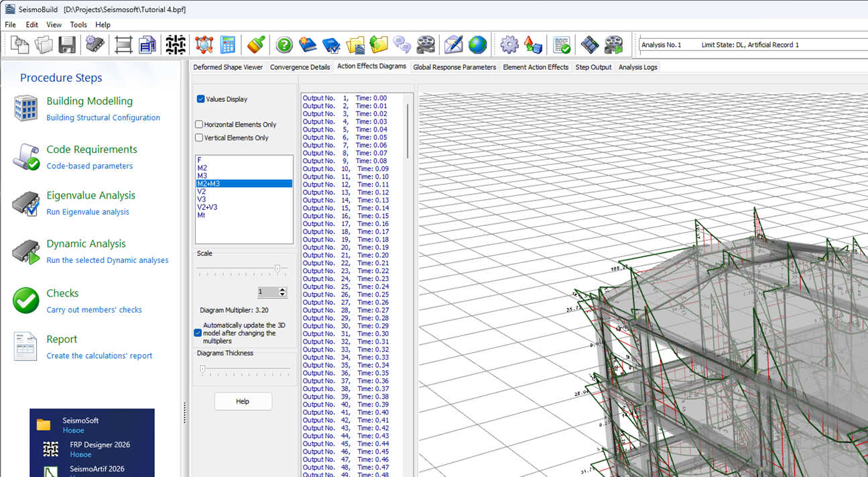The height and width of the screenshot is (477, 868).
Task: Click the film strip toolbar icon
Action: pos(590,45)
